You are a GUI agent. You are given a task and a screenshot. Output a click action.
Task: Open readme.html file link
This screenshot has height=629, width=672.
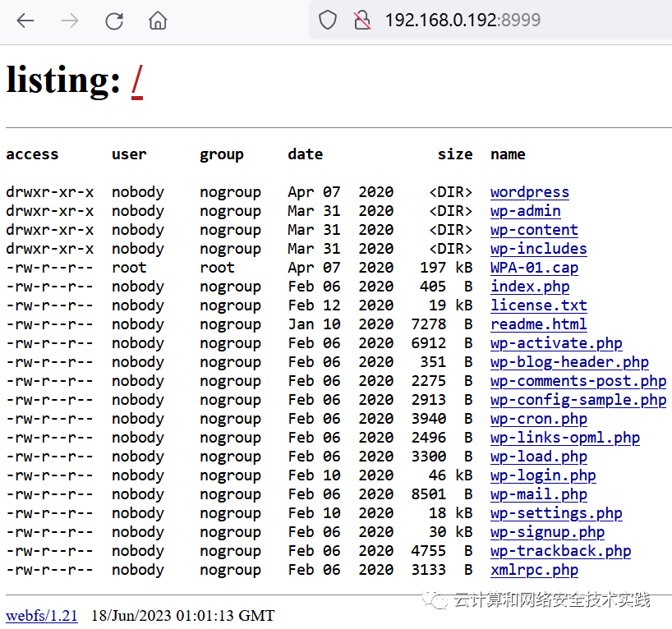point(539,324)
